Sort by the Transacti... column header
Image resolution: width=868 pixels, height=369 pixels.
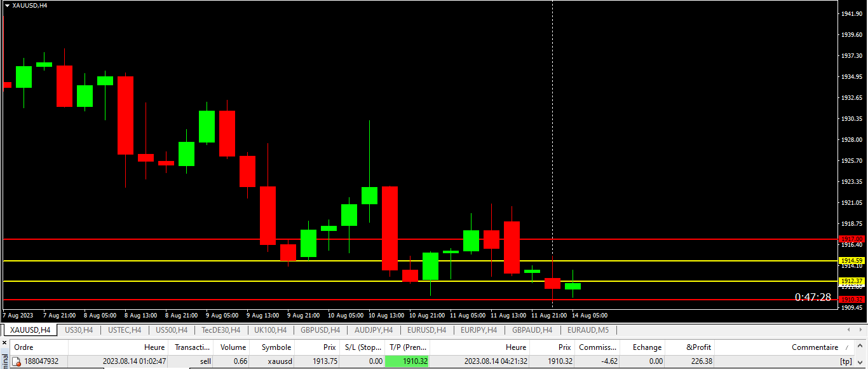point(192,347)
